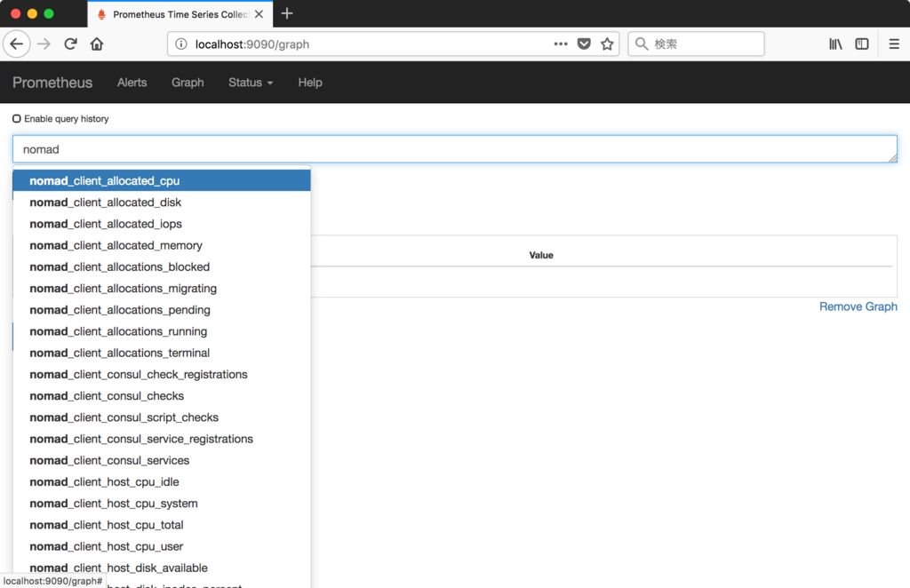Select nomad_client_host_cpu_total suggestion
The height and width of the screenshot is (588, 910).
pos(162,524)
